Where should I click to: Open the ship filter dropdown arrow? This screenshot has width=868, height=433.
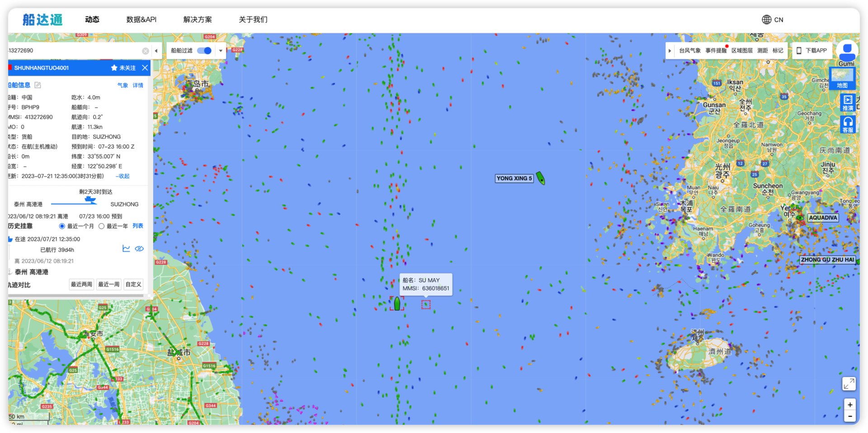click(x=221, y=51)
